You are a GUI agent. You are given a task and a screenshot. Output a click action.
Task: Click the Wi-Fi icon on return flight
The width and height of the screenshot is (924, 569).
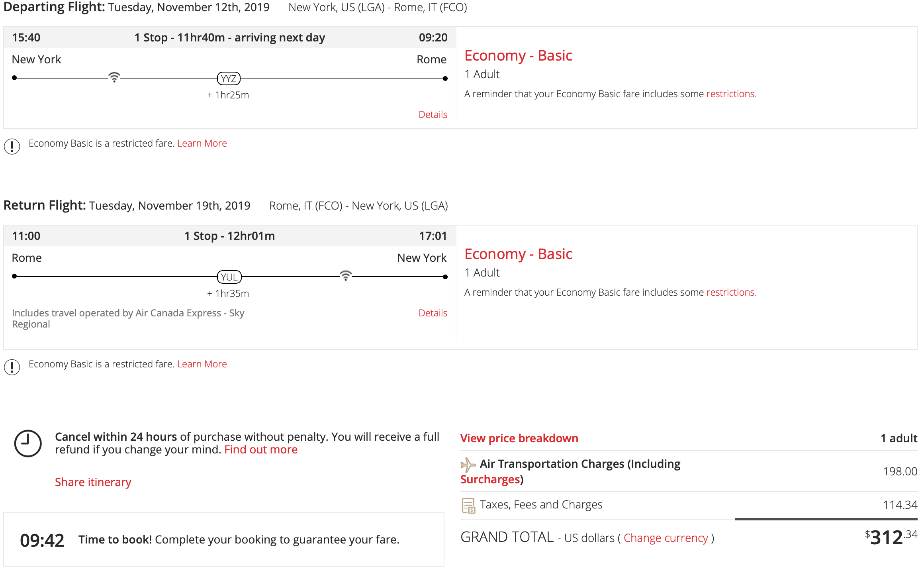346,275
